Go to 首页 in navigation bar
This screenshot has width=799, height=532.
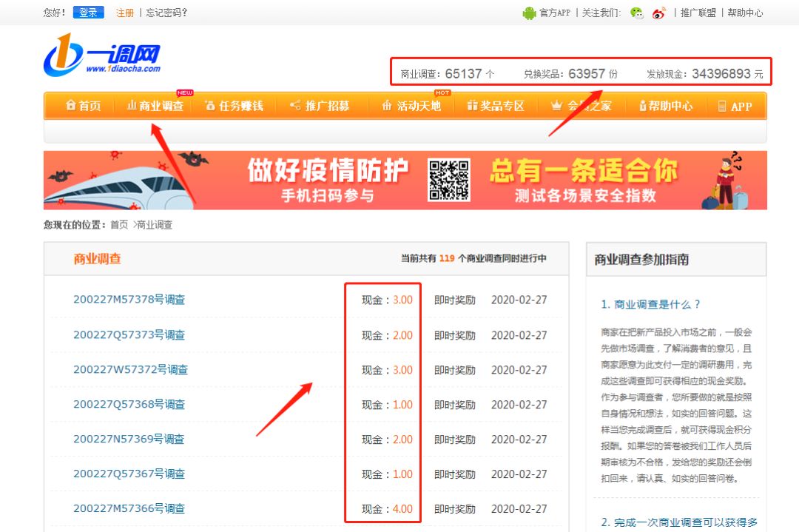pyautogui.click(x=83, y=106)
